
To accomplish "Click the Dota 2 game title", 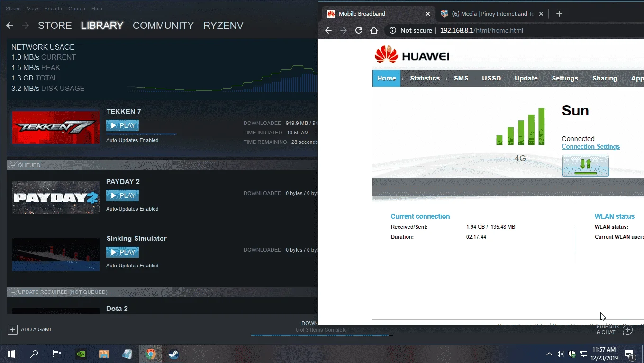I will pos(117,309).
